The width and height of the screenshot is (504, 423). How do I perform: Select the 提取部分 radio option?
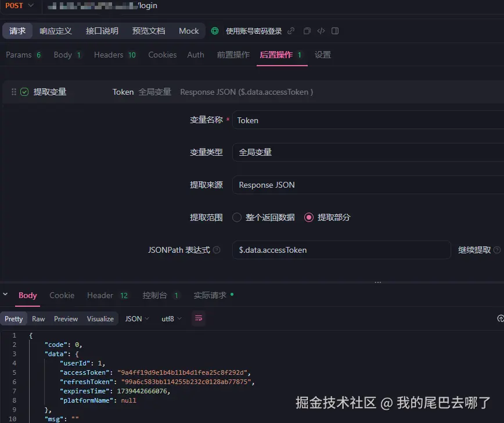click(327, 217)
